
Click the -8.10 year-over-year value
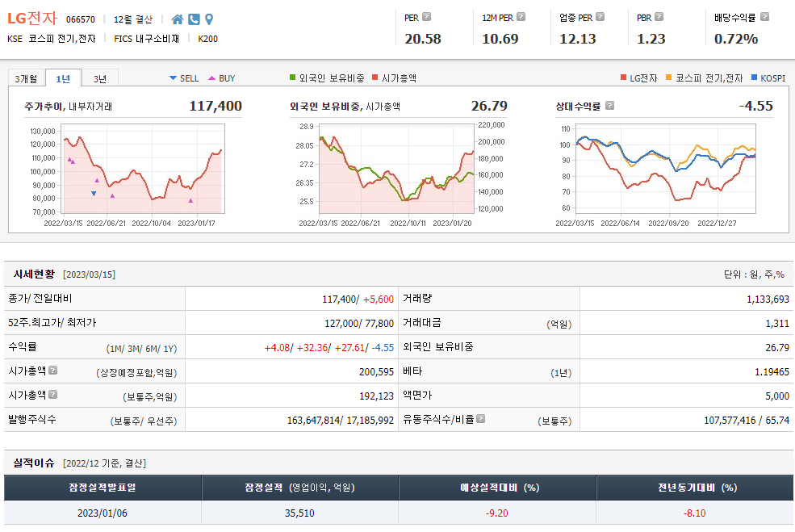[x=695, y=513]
